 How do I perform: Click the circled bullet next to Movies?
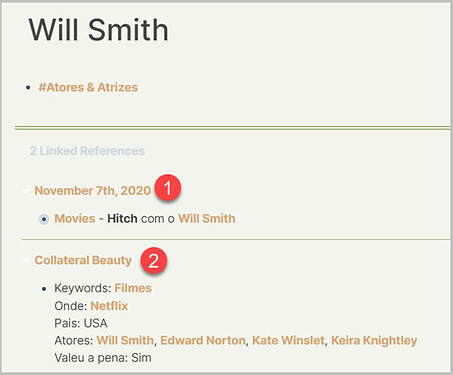pos(44,219)
